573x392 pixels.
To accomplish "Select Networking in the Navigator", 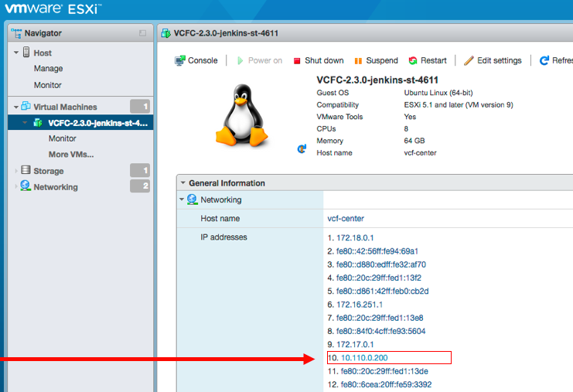I will [56, 187].
